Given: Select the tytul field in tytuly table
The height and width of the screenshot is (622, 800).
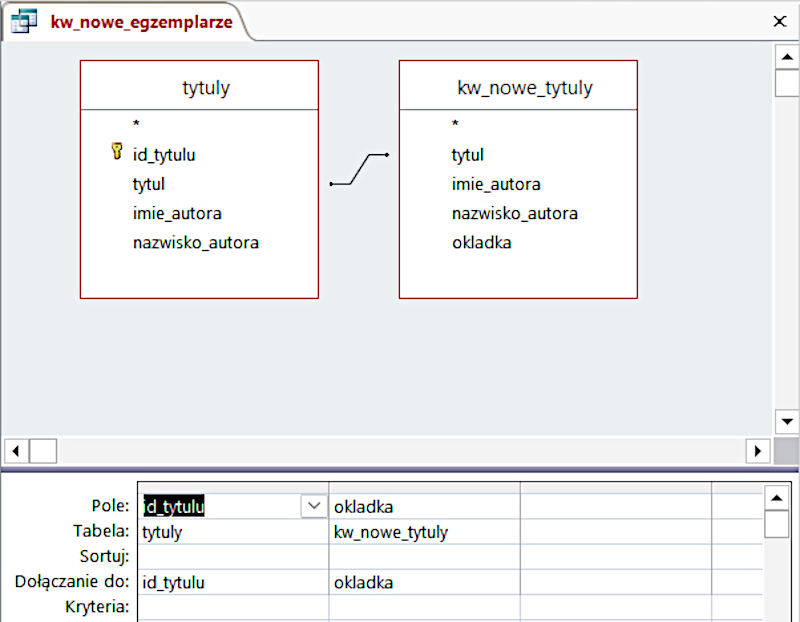Looking at the screenshot, I should [149, 184].
